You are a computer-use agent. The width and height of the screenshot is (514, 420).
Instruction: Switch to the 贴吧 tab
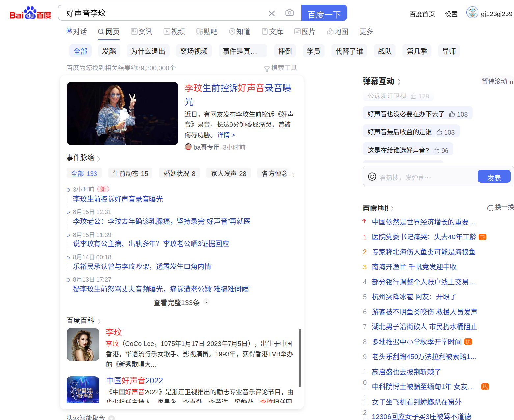[207, 32]
